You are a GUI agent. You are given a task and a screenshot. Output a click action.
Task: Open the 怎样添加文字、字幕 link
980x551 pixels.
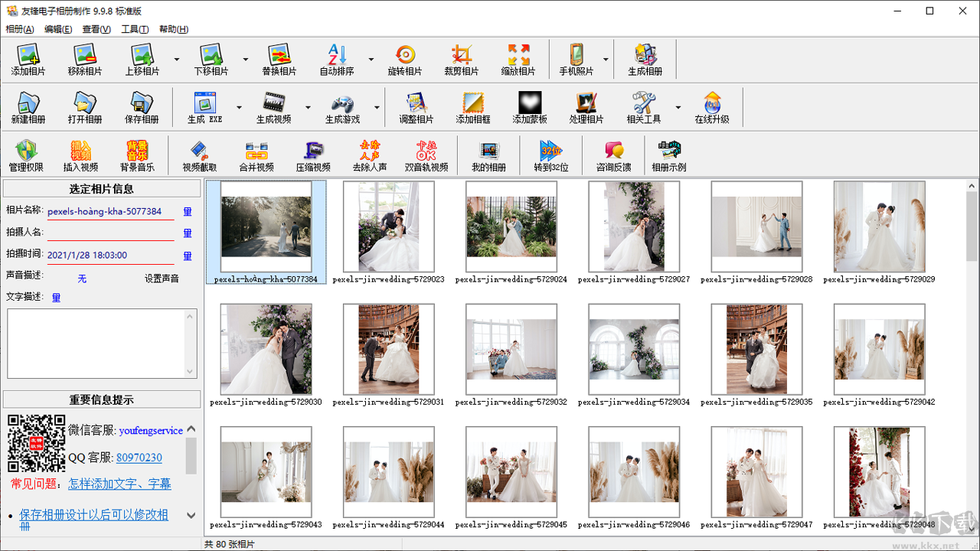[x=119, y=484]
